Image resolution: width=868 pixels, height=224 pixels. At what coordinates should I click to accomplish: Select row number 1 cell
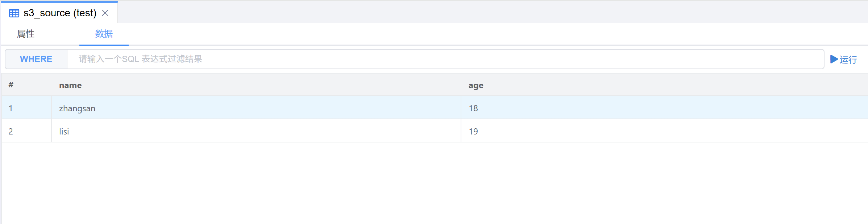[11, 108]
